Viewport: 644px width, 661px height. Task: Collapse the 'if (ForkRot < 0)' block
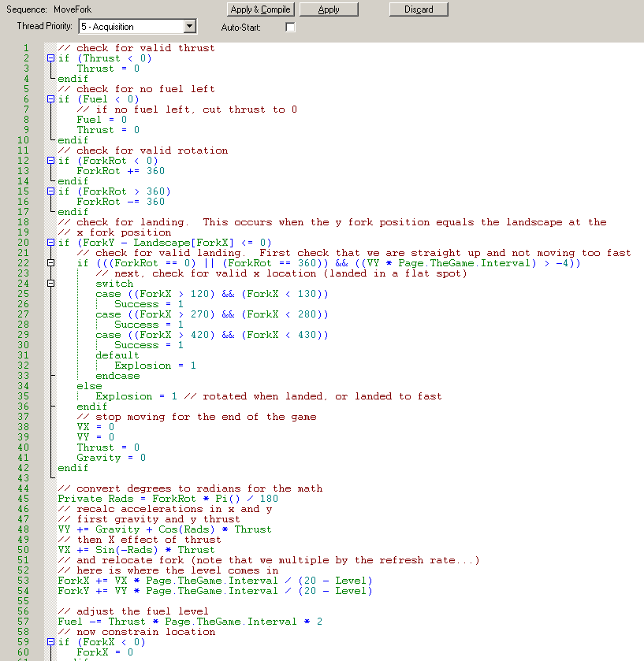click(50, 161)
